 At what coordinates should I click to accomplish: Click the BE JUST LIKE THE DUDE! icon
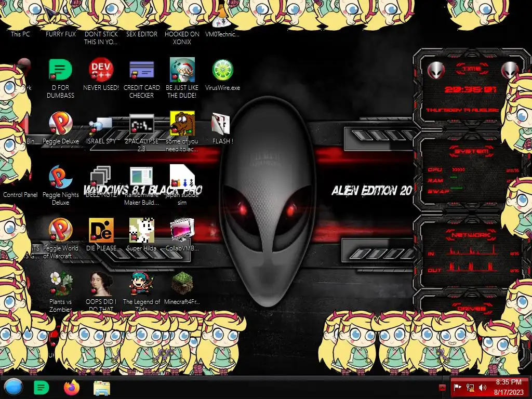click(x=182, y=70)
